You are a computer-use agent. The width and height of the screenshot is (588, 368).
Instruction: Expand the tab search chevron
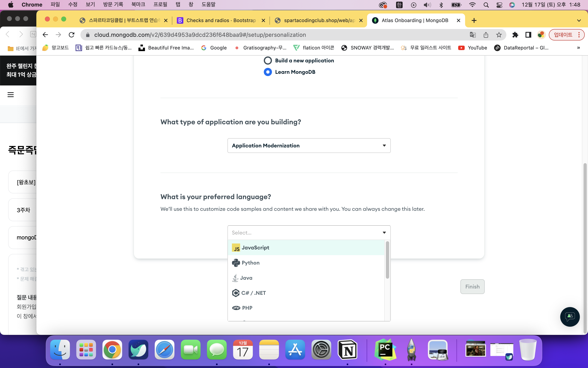click(579, 20)
